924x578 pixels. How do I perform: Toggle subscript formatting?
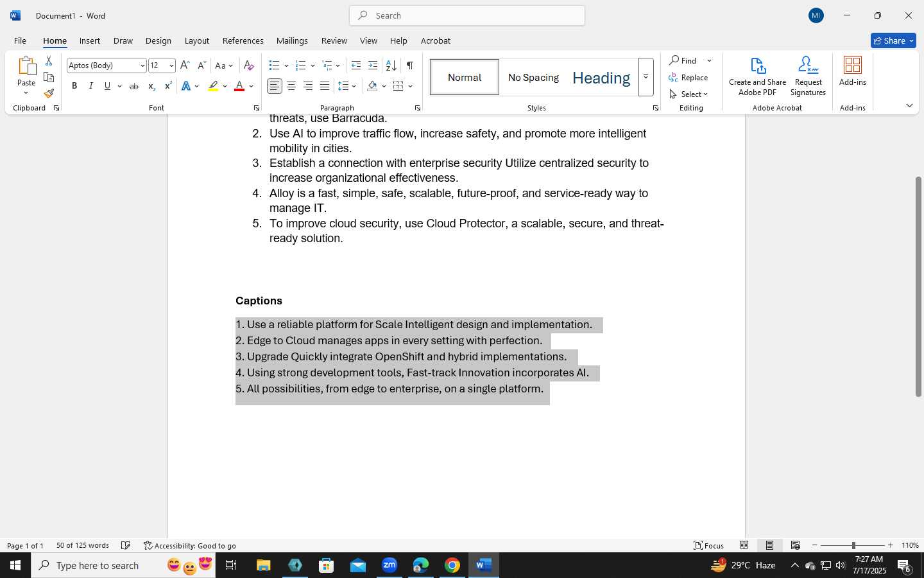point(151,86)
